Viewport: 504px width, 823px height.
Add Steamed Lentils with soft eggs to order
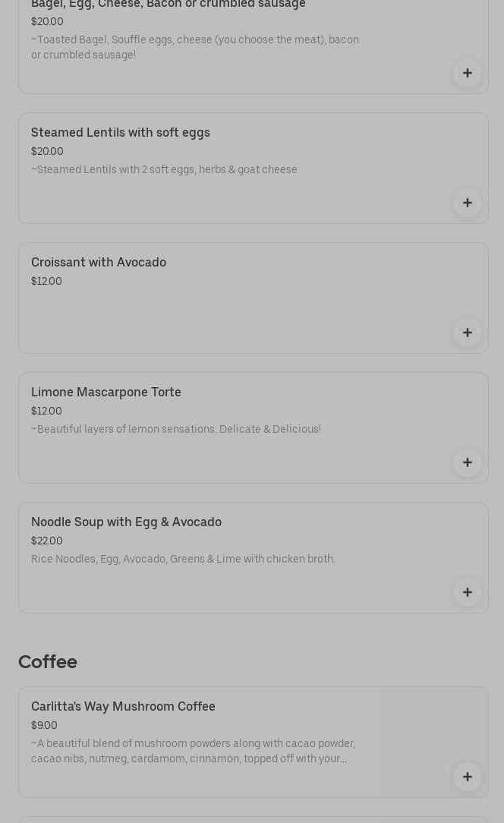[467, 203]
